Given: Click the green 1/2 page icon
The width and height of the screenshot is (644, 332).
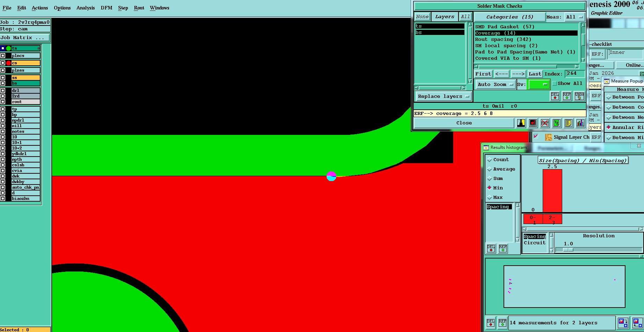Looking at the screenshot, I should (x=557, y=123).
